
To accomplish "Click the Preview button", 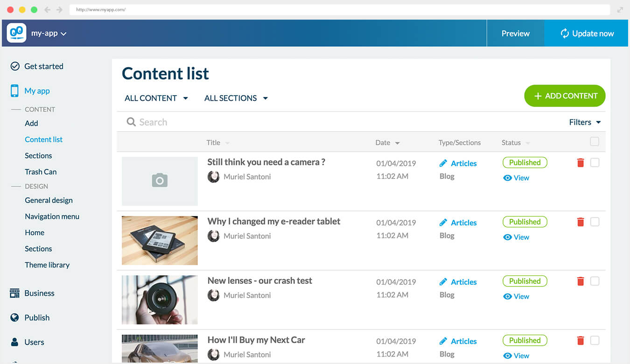I will [x=515, y=33].
